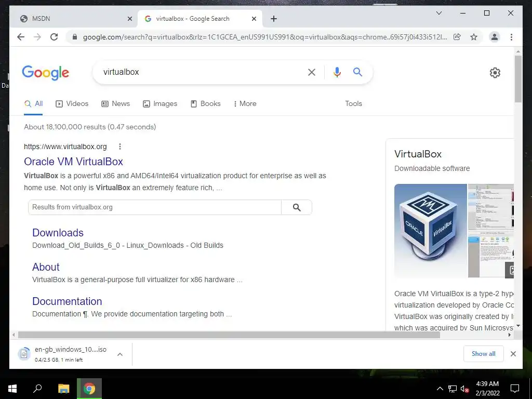Open Google settings gear icon
532x399 pixels.
pyautogui.click(x=495, y=72)
